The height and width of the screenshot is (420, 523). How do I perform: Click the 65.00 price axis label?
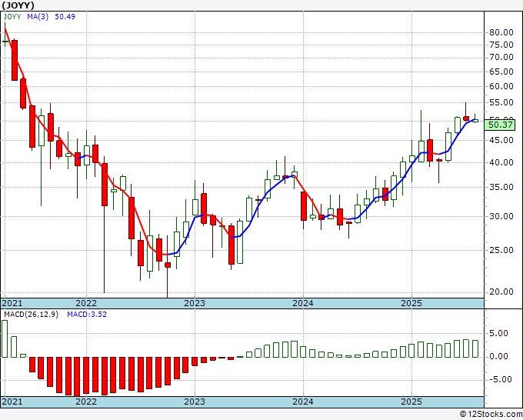coord(501,72)
